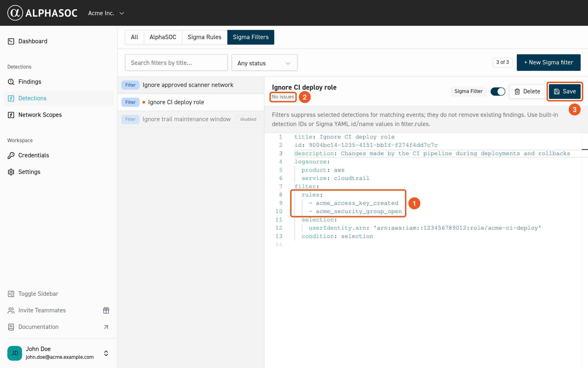Screen dimensions: 588x368
Task: Click the trash icon on Delete
Action: pyautogui.click(x=517, y=92)
